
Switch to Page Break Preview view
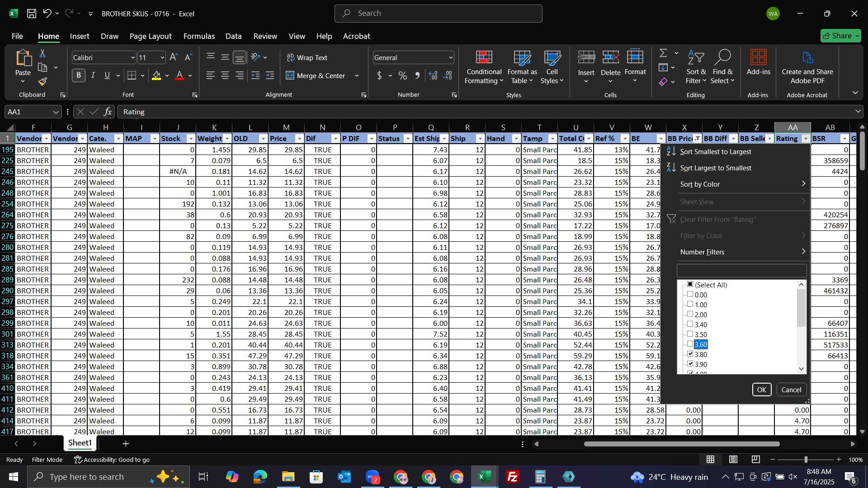(755, 460)
